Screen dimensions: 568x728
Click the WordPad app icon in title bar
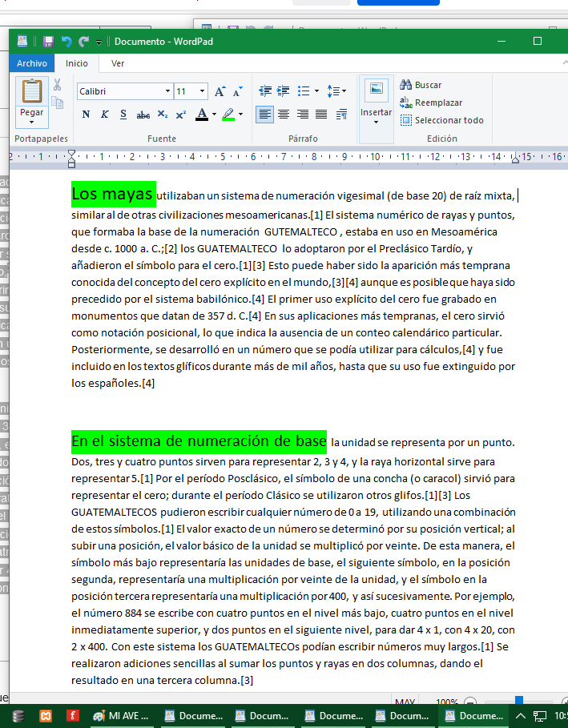(22, 42)
